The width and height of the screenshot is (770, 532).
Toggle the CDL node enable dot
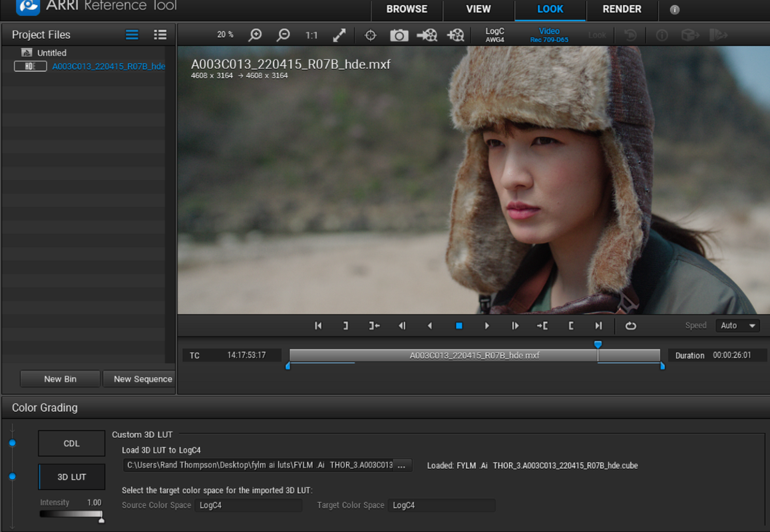[12, 443]
